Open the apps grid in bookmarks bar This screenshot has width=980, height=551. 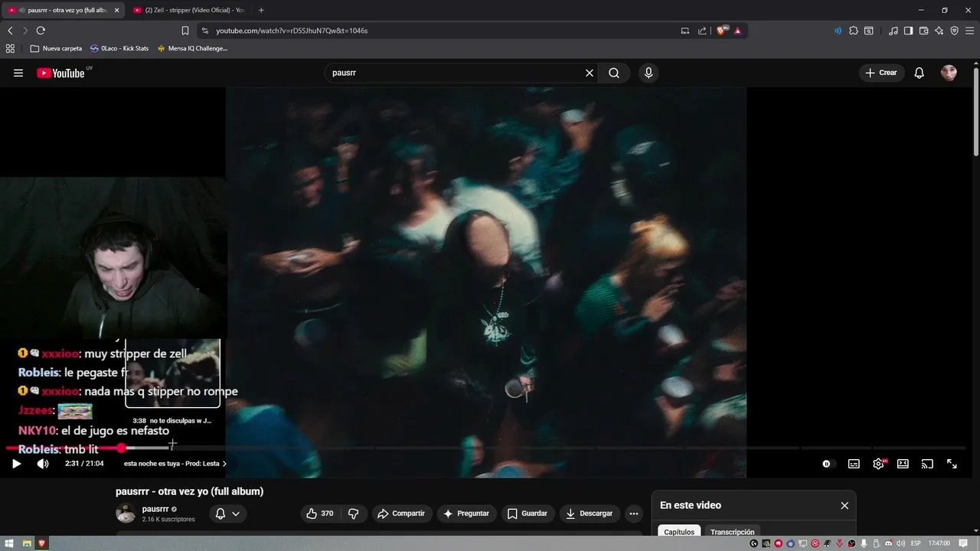10,48
